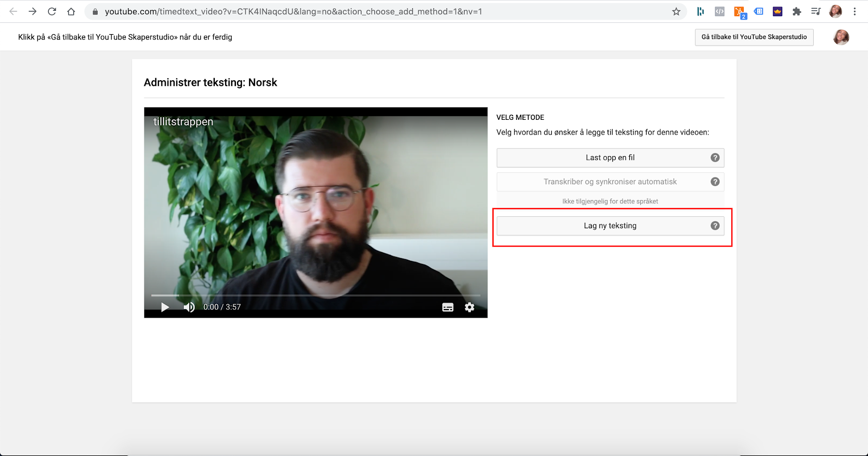
Task: Click the blue tag extension icon
Action: point(758,11)
